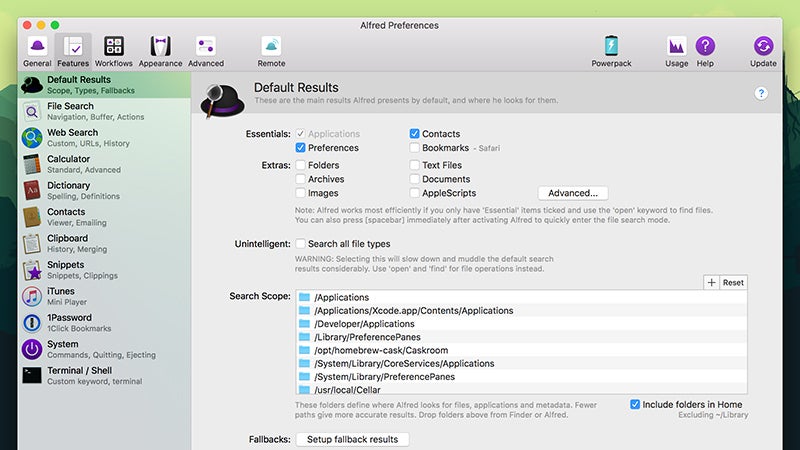Open the Workflows toolbar icon
The image size is (800, 450).
point(114,46)
